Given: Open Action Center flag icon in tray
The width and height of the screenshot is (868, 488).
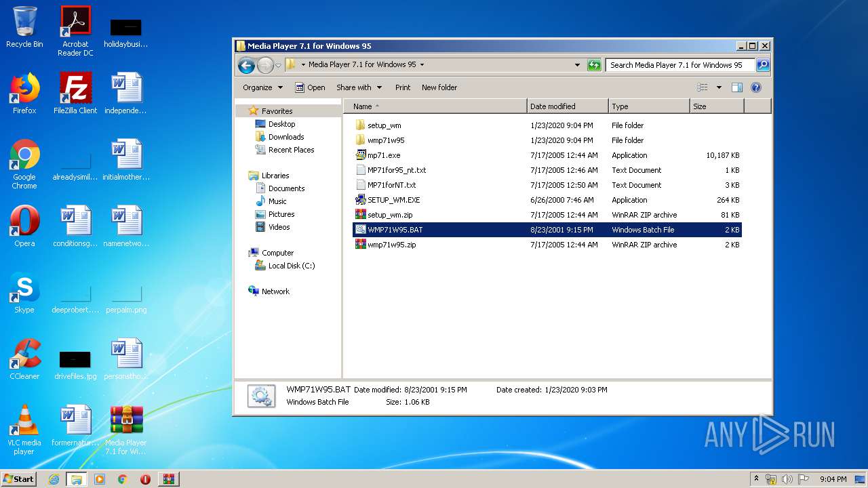Looking at the screenshot, I should coord(804,479).
